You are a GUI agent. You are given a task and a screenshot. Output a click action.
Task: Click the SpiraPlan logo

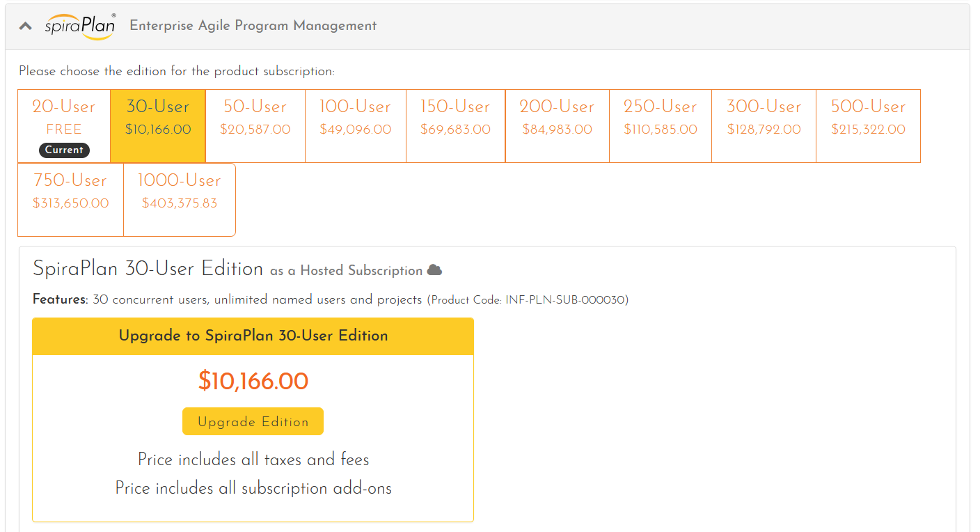point(80,26)
